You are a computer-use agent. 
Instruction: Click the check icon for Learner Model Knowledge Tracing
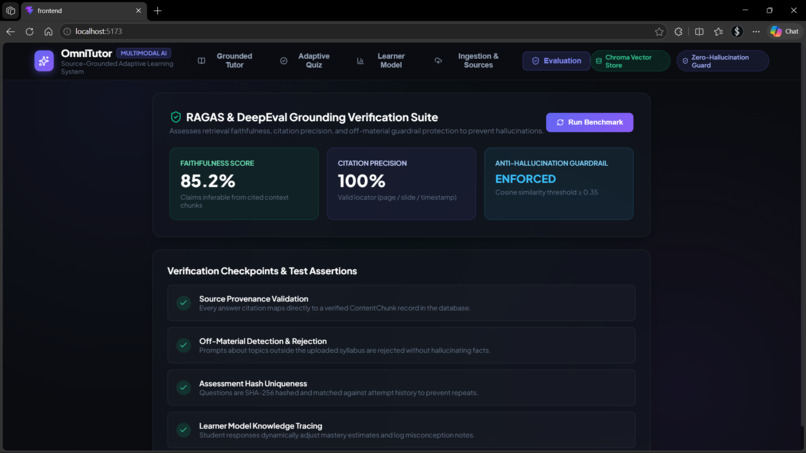(184, 429)
